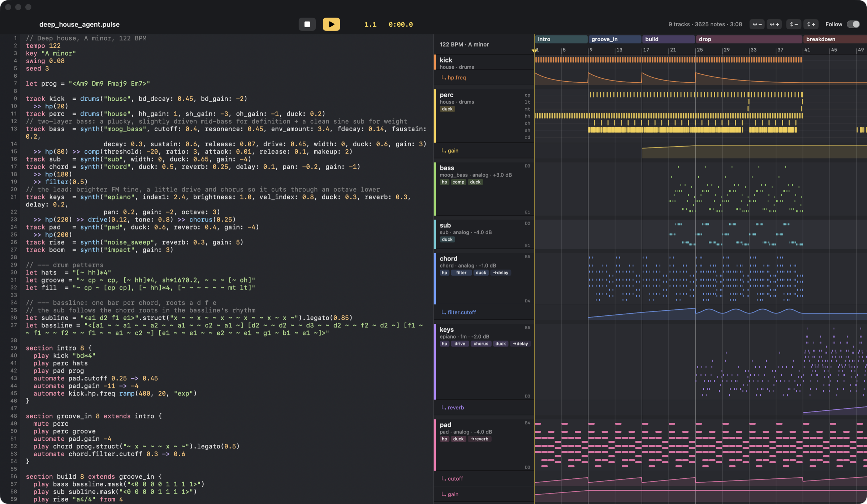Image resolution: width=867 pixels, height=504 pixels.
Task: Click bar 9 on the timeline ruler
Action: click(x=591, y=50)
